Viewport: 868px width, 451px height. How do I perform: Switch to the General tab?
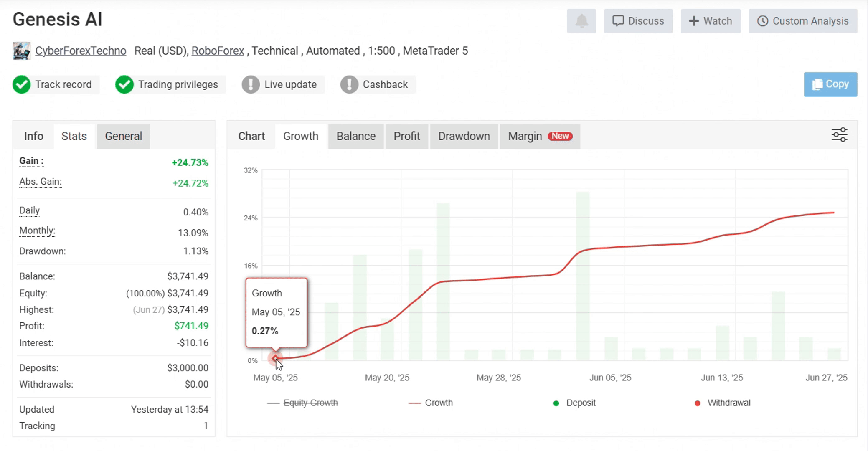click(x=124, y=136)
